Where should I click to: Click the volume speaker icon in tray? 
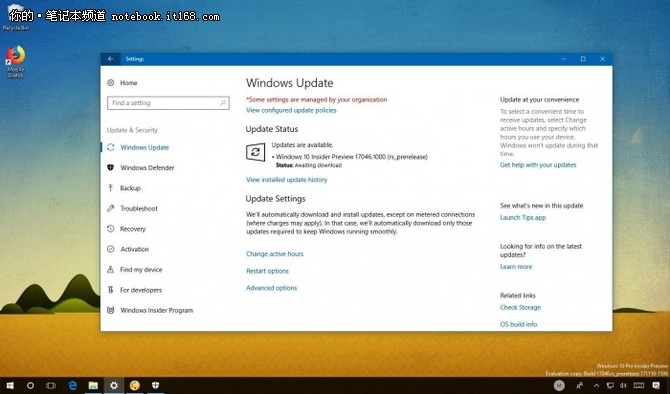pos(624,386)
